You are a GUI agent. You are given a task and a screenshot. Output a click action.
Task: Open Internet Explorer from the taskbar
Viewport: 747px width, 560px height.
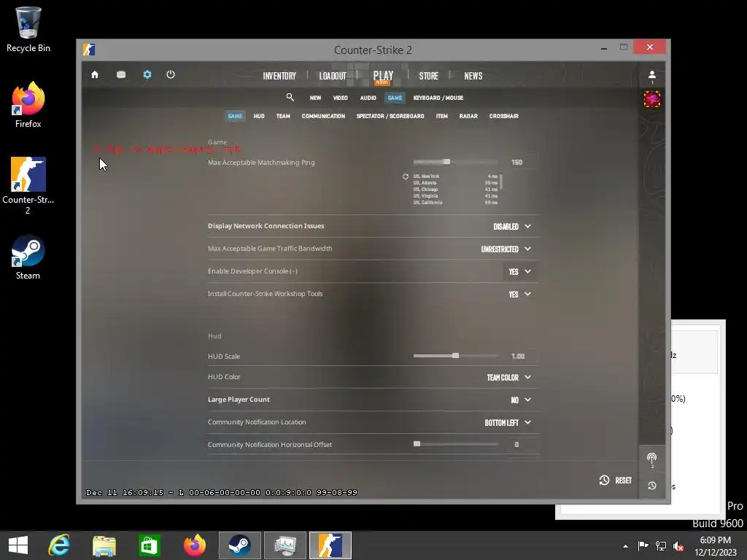pyautogui.click(x=59, y=545)
